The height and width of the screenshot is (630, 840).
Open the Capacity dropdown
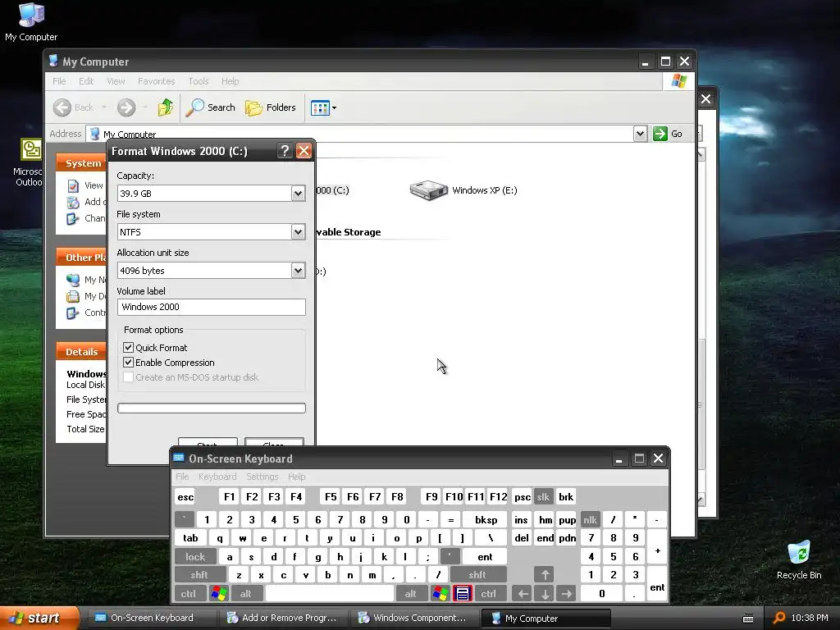(299, 194)
